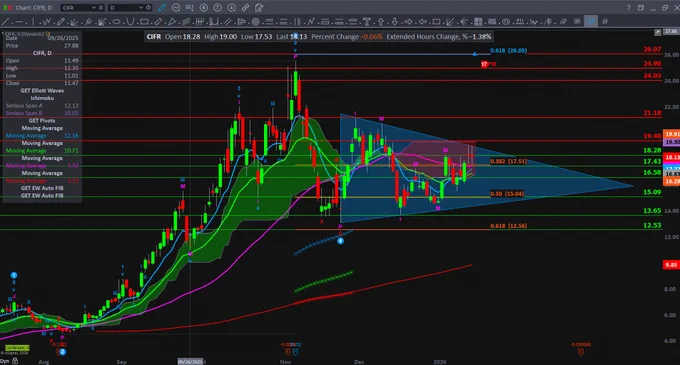This screenshot has height=365, width=680.
Task: Click the circled A icon
Action: point(232,8)
